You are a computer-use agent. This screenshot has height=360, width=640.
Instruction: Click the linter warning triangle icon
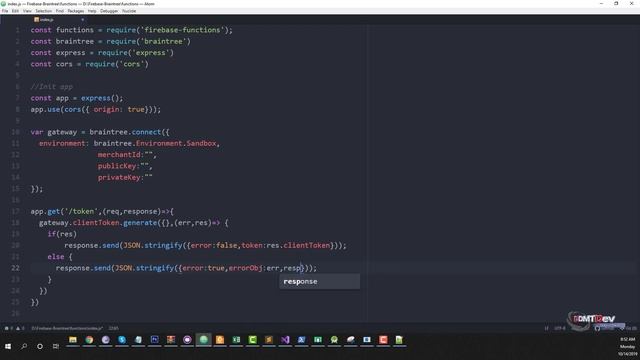pyautogui.click(x=18, y=328)
